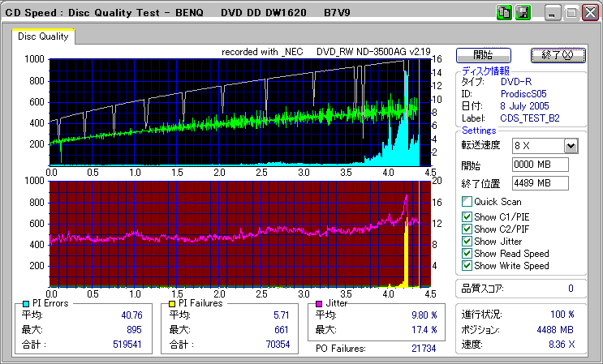Screen dimensions: 603x364
Task: Click the cyan PI Errors color swatch
Action: pos(26,303)
